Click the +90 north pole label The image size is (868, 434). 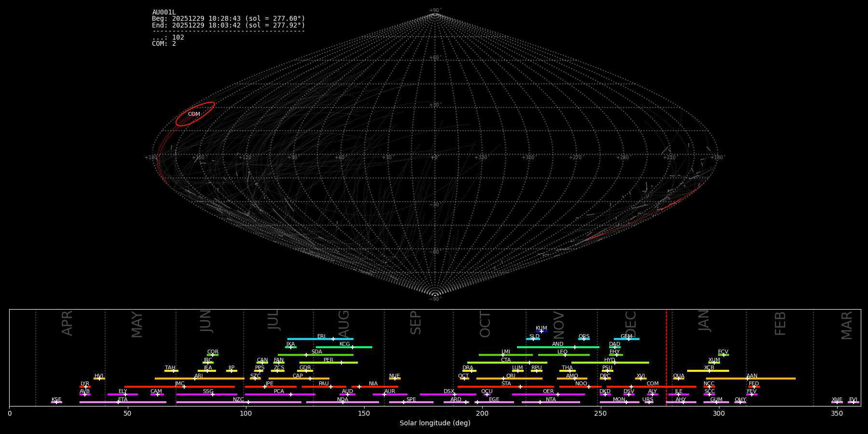pos(435,11)
